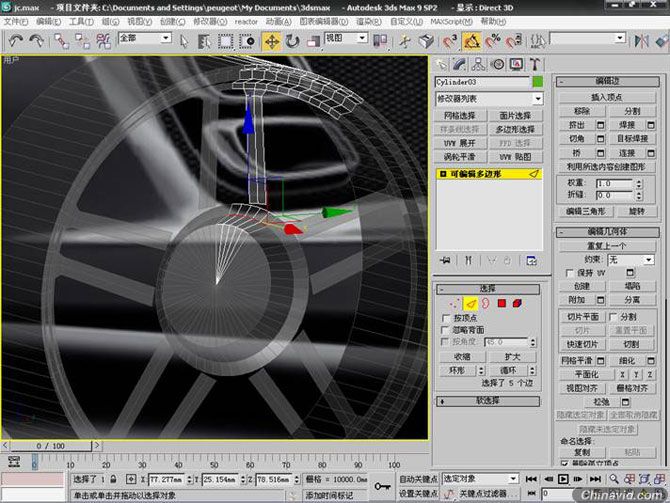Open the 渲染(R) menu
The width and height of the screenshot is (670, 503).
tap(368, 21)
